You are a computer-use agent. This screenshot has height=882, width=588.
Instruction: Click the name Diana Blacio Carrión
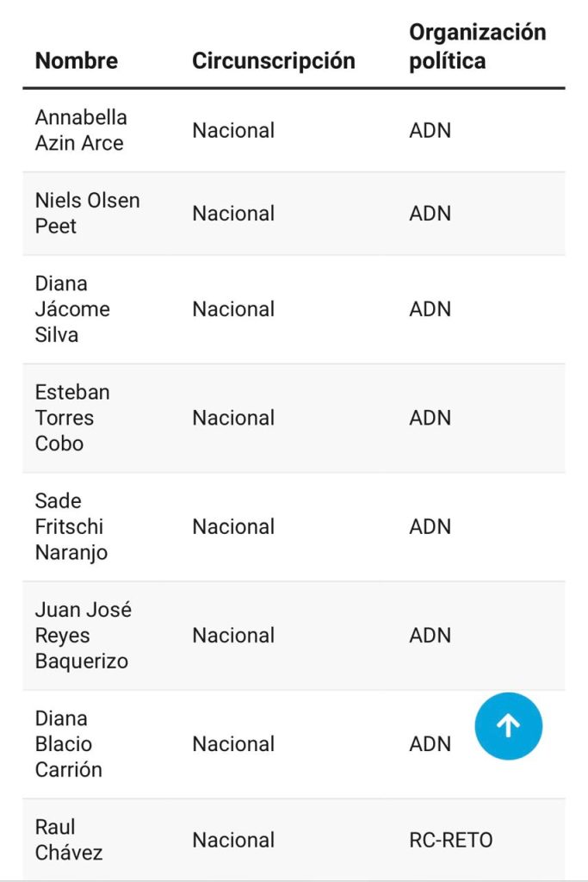pyautogui.click(x=69, y=743)
